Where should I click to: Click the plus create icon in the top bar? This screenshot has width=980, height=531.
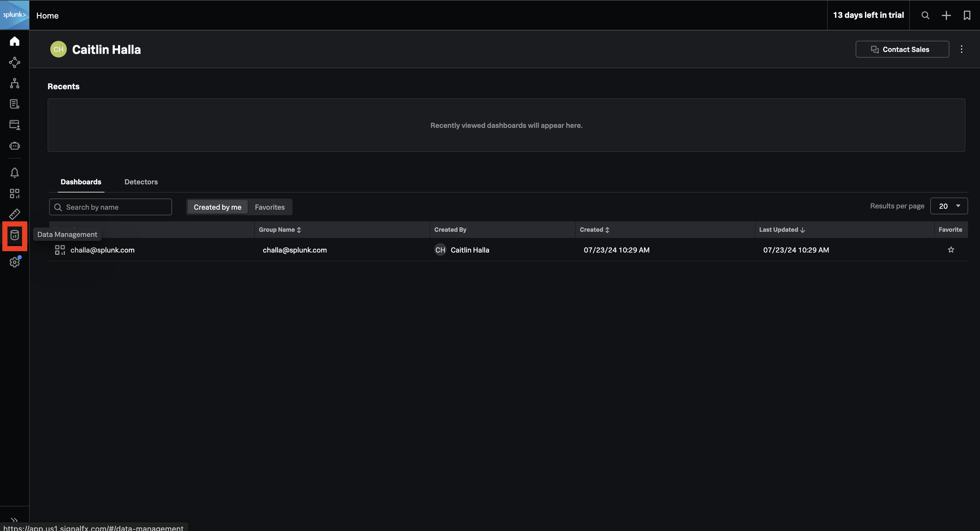pos(946,15)
